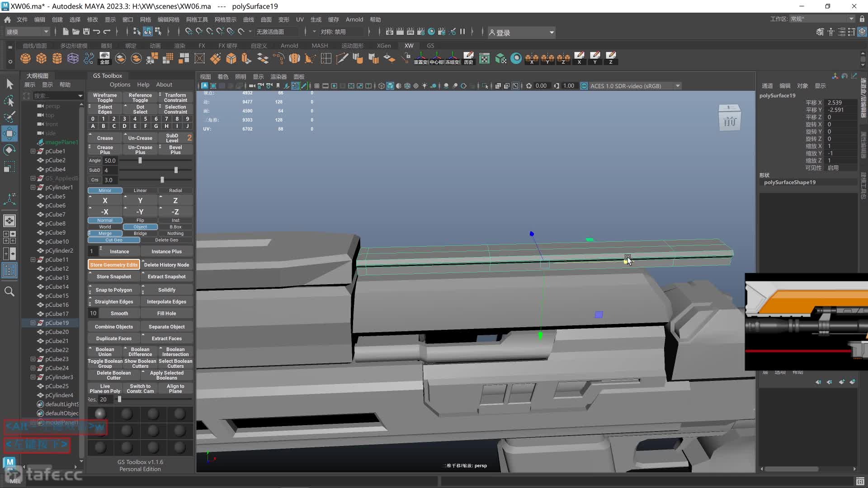Toggle the Object space option
The width and height of the screenshot is (868, 488).
pyautogui.click(x=140, y=227)
